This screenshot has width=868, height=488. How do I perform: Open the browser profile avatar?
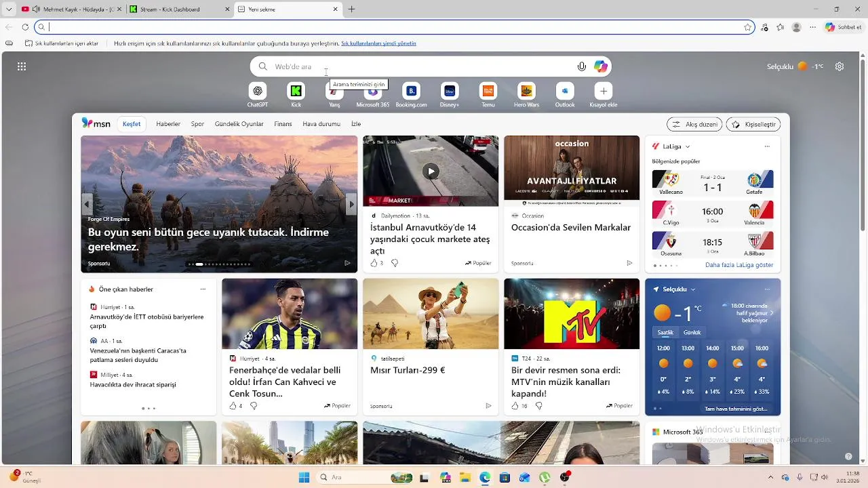pos(797,27)
